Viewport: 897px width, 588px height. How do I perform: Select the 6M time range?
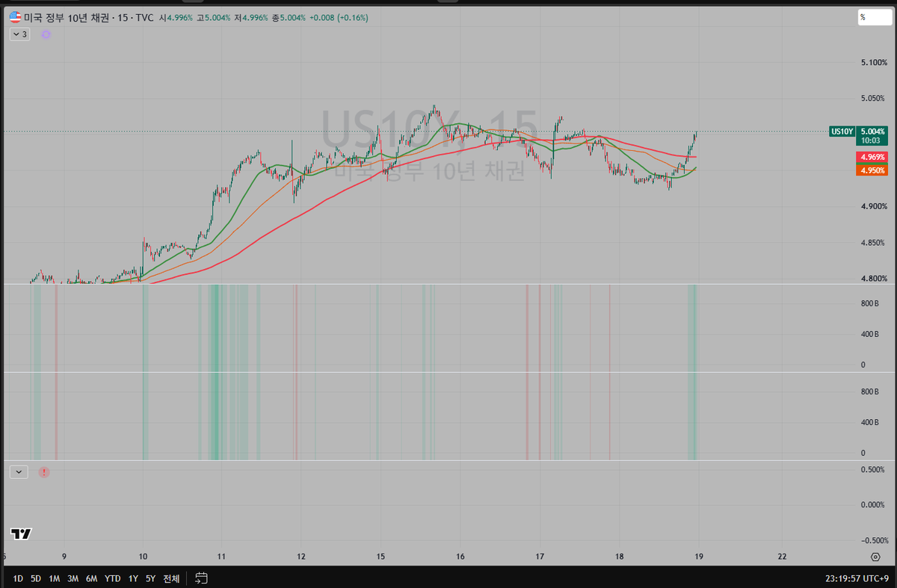click(x=91, y=578)
